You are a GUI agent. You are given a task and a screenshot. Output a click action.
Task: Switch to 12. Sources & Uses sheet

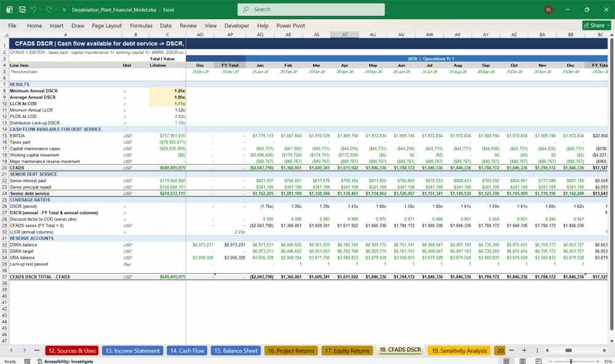(72, 350)
